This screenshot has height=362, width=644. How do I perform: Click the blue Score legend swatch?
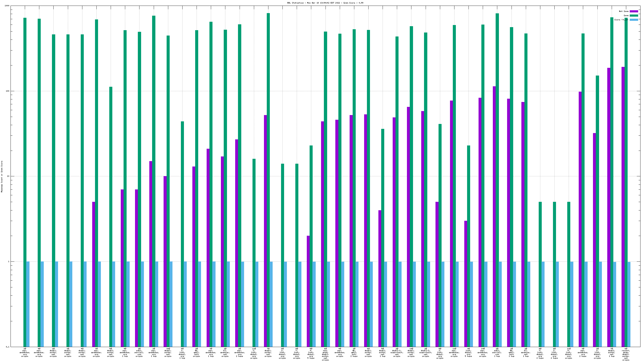coord(634,20)
